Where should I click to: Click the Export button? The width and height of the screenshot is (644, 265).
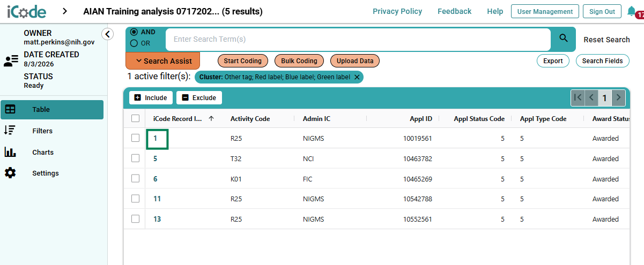[553, 61]
